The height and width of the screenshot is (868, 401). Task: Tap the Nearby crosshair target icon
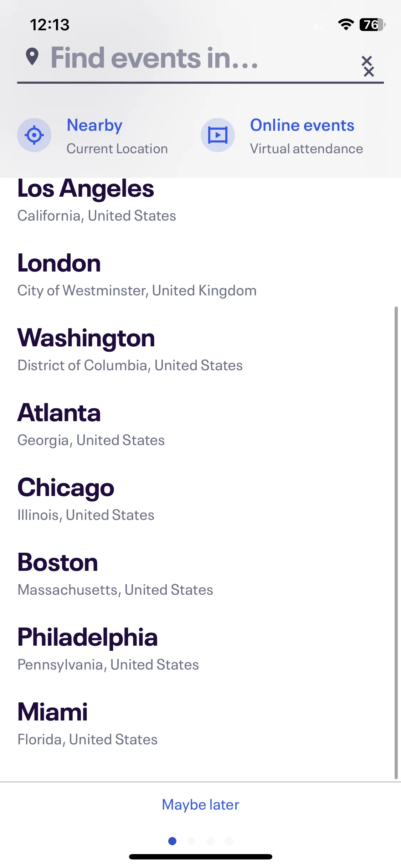click(x=34, y=135)
